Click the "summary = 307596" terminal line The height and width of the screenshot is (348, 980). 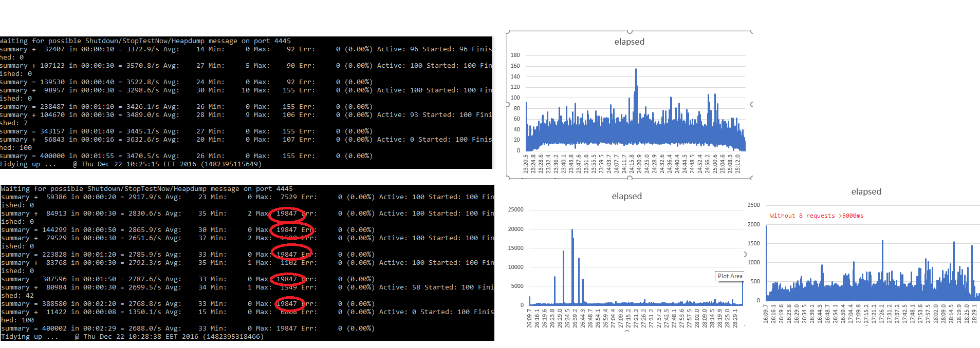click(x=188, y=279)
